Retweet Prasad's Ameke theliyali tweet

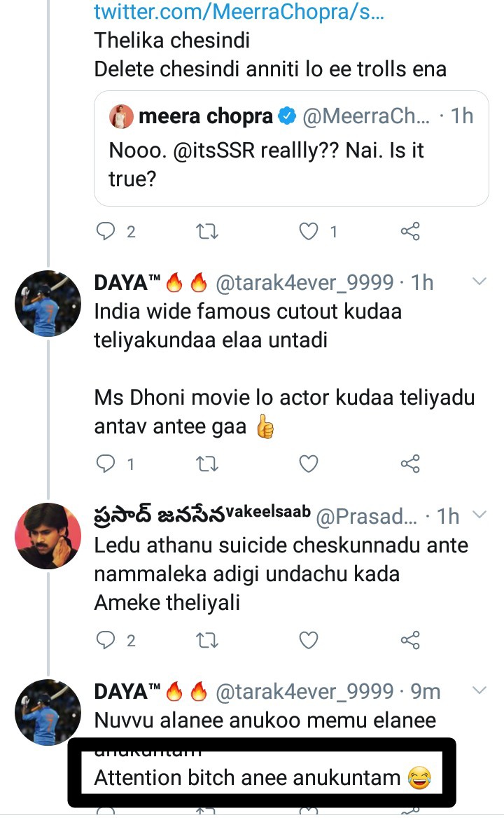(207, 639)
